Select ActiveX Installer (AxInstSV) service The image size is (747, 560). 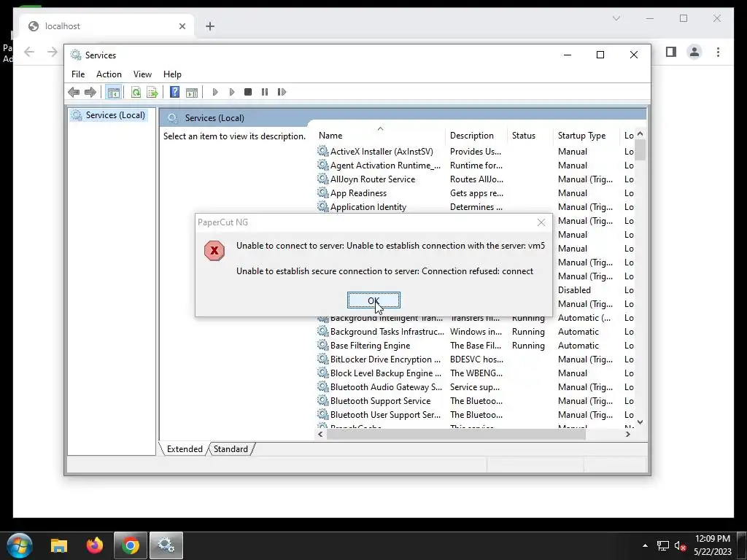coord(475,152)
